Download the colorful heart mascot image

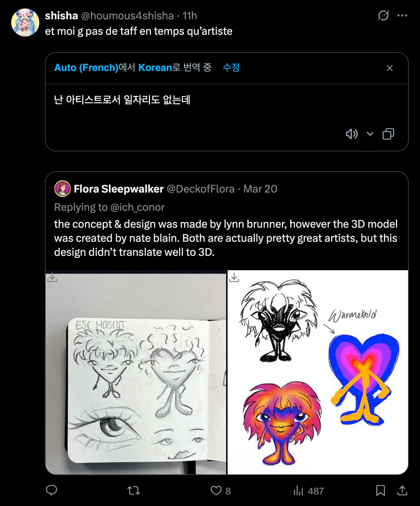pyautogui.click(x=234, y=278)
